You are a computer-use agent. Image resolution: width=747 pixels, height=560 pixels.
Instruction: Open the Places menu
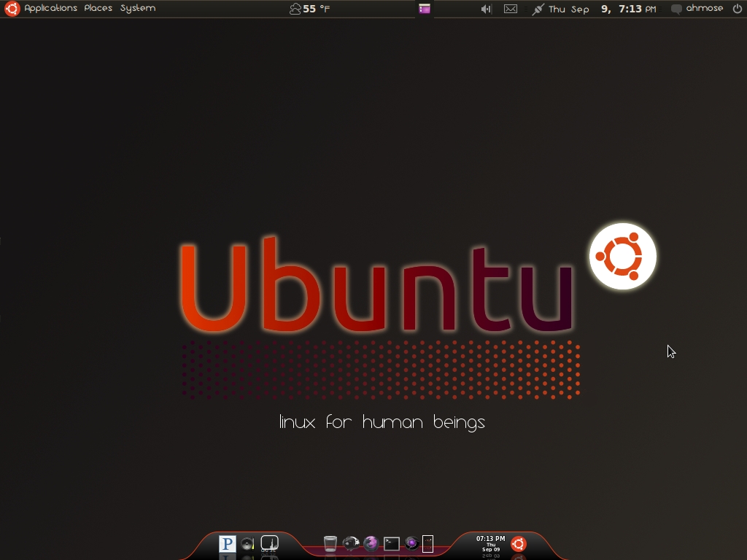click(x=98, y=9)
